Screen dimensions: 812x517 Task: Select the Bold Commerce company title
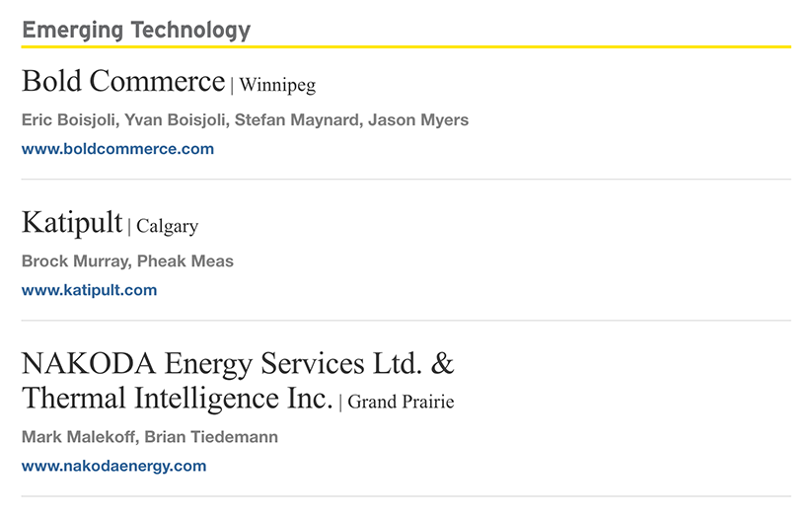coord(123,81)
